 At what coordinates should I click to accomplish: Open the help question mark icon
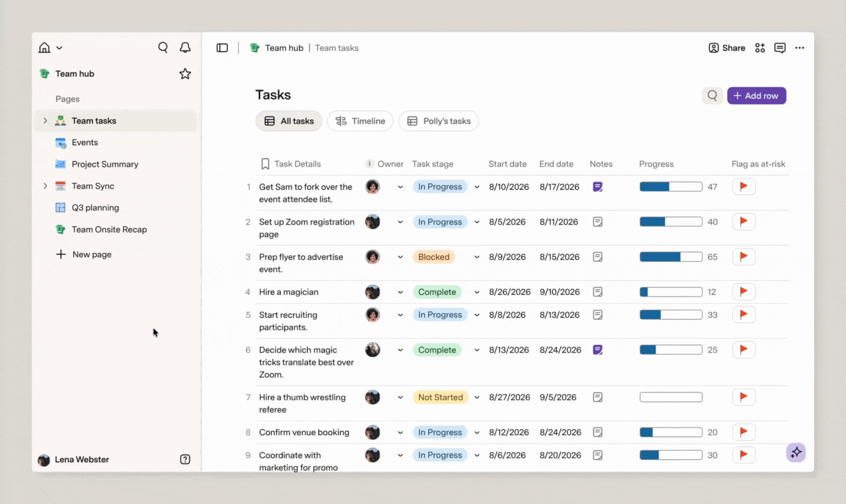[x=185, y=459]
